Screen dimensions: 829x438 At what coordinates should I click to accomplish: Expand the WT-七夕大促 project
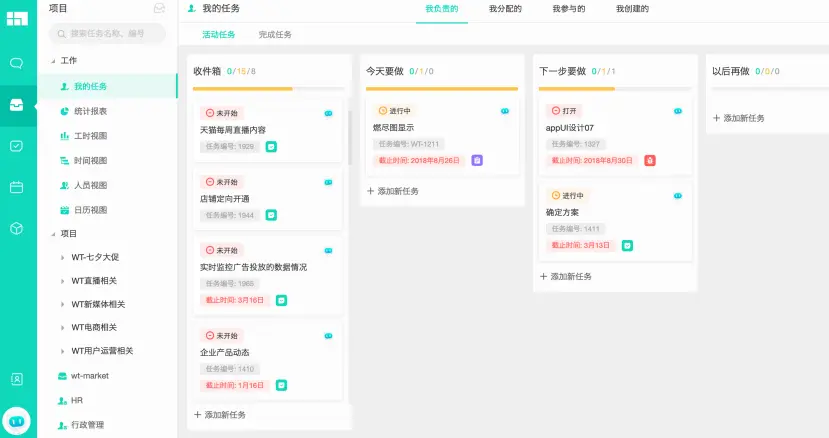pyautogui.click(x=62, y=258)
